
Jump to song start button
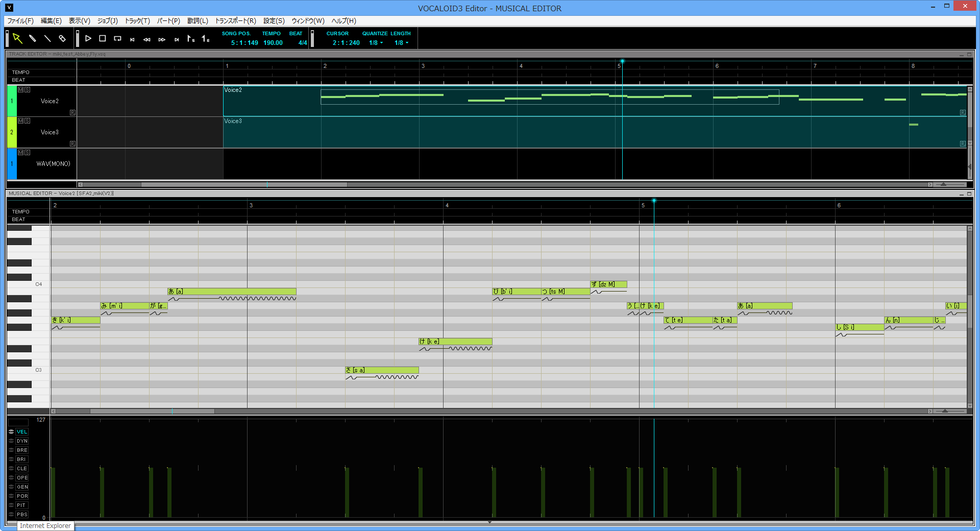[132, 39]
